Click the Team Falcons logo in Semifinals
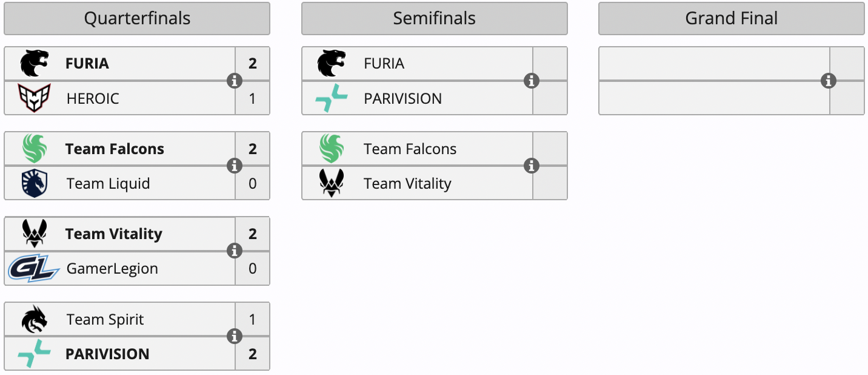Image resolution: width=868 pixels, height=375 pixels. 332,149
